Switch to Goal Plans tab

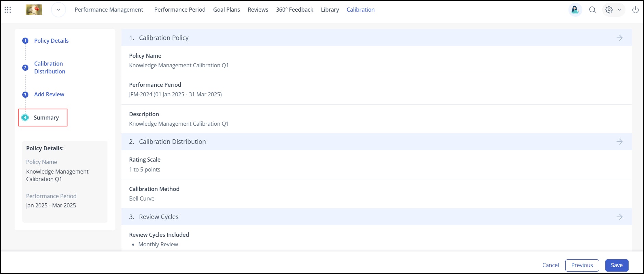[227, 10]
